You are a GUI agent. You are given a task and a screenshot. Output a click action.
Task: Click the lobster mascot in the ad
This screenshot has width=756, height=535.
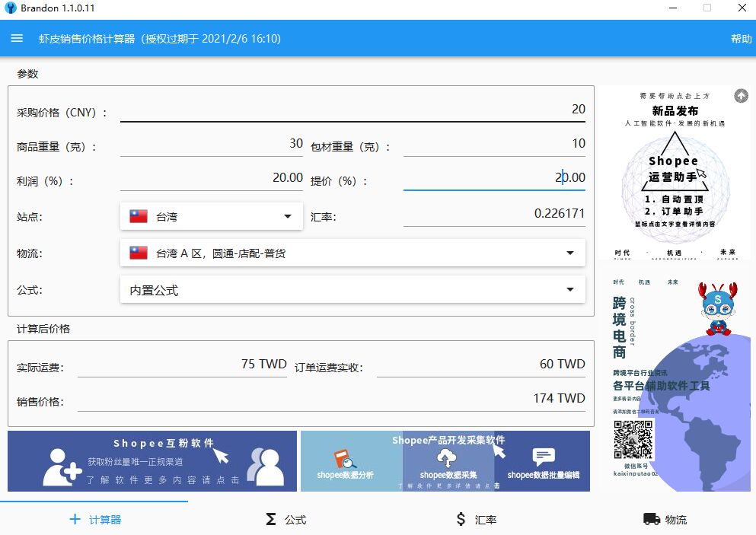tap(718, 308)
